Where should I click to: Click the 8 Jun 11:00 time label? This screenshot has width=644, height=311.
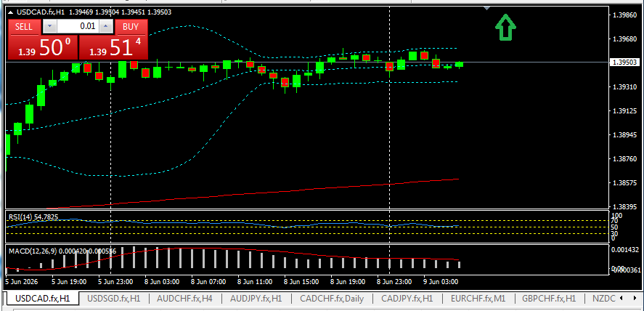[255, 282]
